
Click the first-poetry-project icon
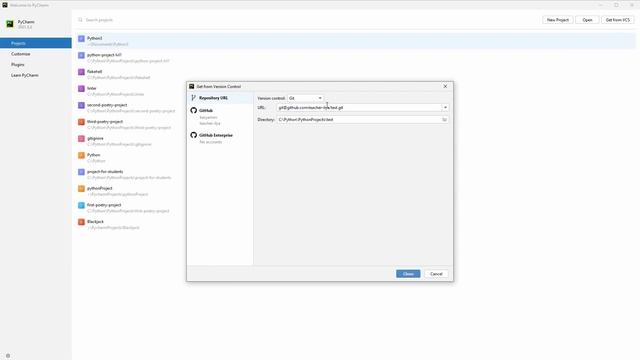point(81,205)
